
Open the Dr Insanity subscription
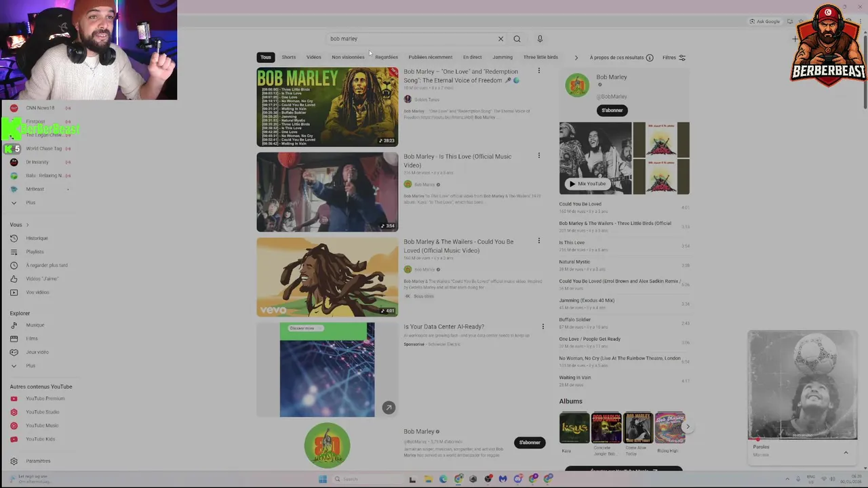coord(37,162)
